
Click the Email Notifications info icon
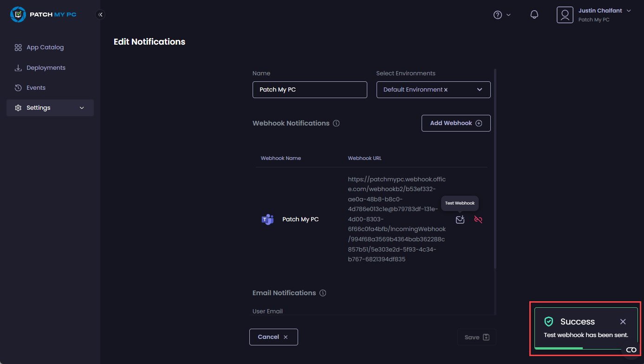[323, 293]
